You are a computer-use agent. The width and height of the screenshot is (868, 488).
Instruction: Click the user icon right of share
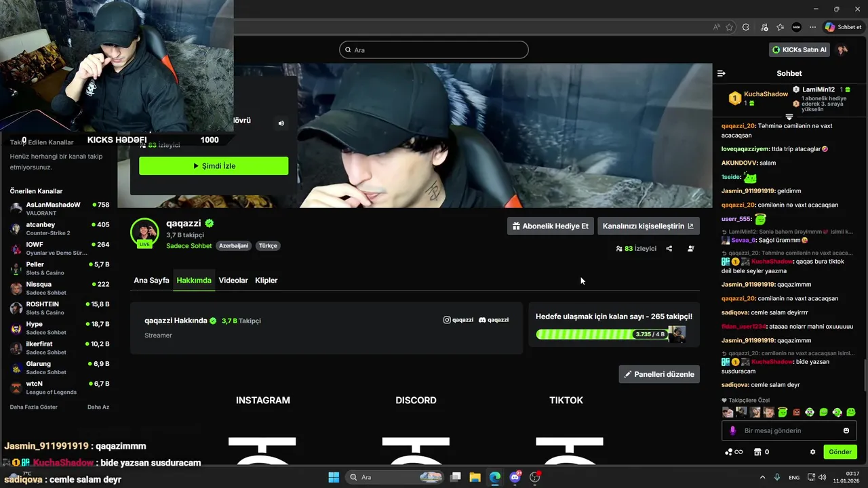click(691, 249)
